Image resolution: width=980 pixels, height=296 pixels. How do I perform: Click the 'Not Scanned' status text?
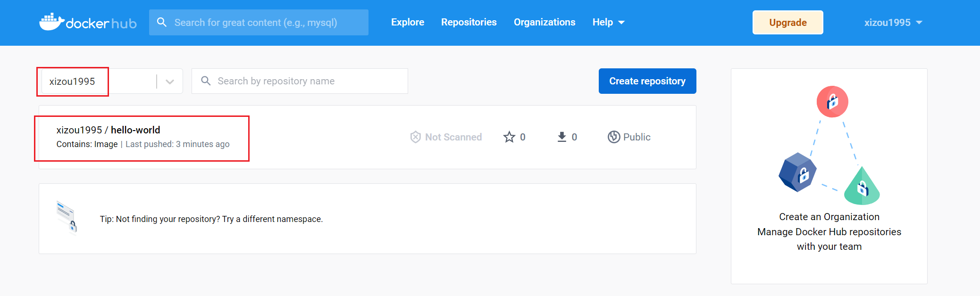pos(453,137)
